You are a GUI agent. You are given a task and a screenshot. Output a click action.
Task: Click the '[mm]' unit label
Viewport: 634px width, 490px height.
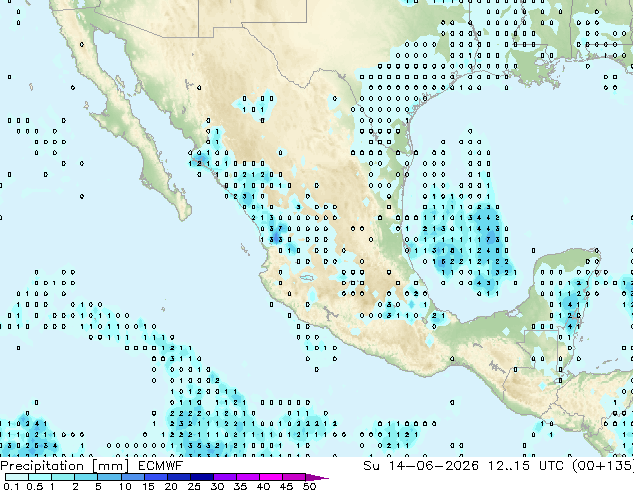pos(111,466)
